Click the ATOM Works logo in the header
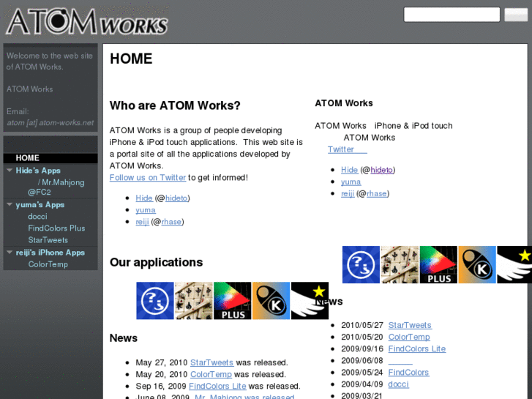The height and width of the screenshot is (399, 532). click(x=87, y=21)
